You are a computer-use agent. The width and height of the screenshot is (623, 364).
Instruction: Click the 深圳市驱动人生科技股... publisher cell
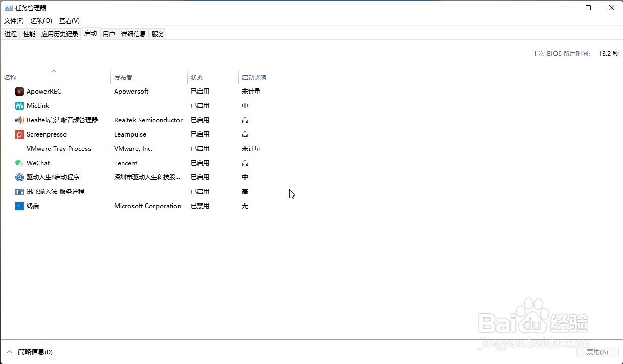coord(147,177)
